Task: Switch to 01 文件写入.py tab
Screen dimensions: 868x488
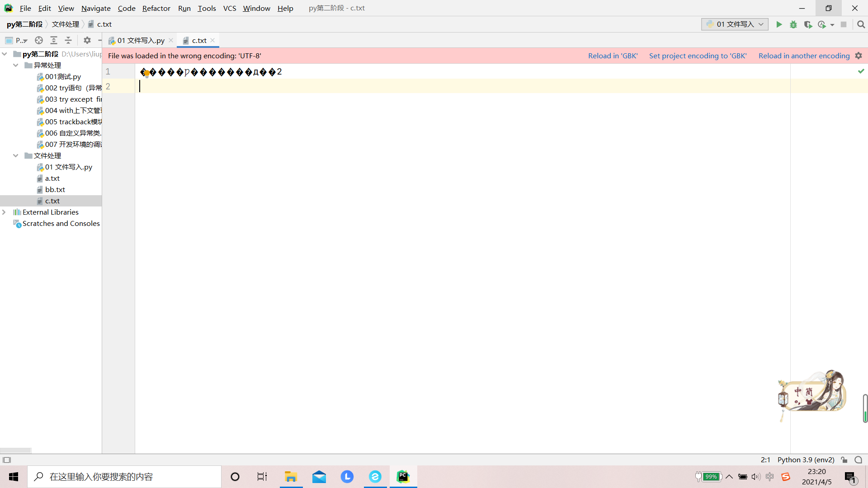Action: 141,40
